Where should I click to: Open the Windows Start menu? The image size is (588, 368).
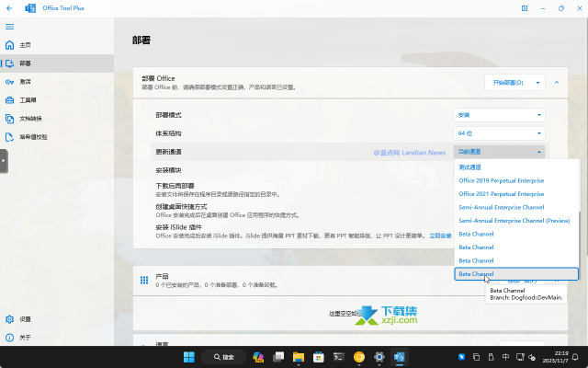point(189,357)
